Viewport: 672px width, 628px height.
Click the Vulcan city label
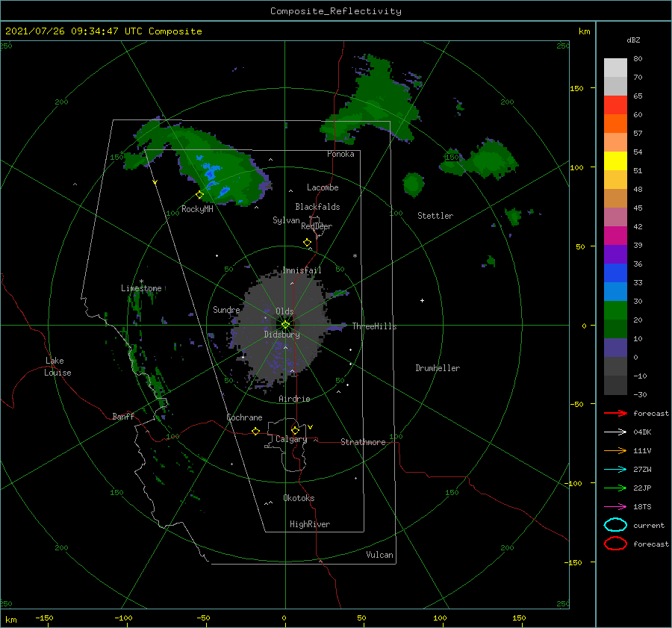point(380,555)
